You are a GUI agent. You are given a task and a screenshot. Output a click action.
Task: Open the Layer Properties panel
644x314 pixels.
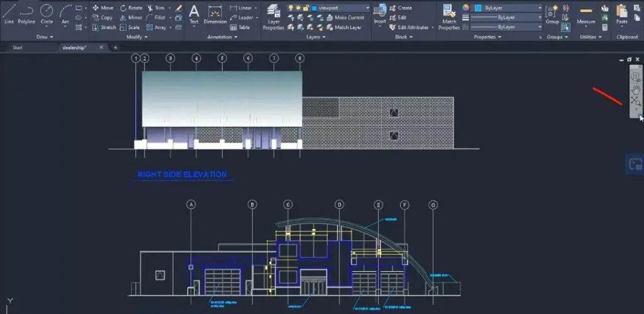point(273,17)
